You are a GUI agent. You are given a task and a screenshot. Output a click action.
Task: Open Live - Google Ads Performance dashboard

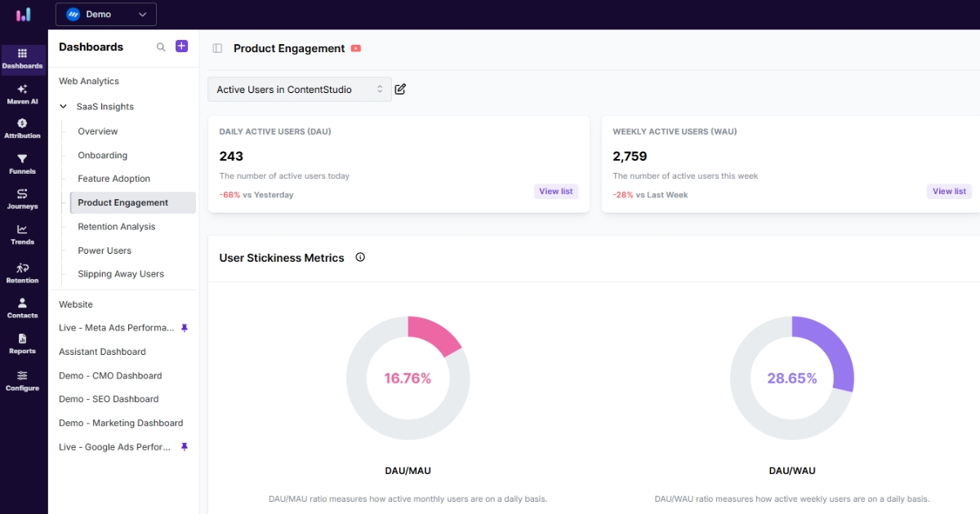tap(115, 447)
